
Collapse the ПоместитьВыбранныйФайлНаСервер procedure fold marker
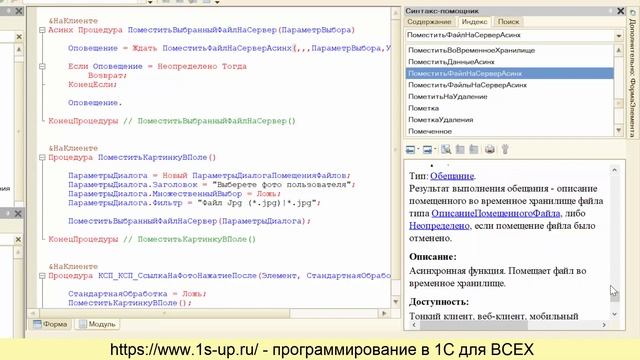(42, 30)
